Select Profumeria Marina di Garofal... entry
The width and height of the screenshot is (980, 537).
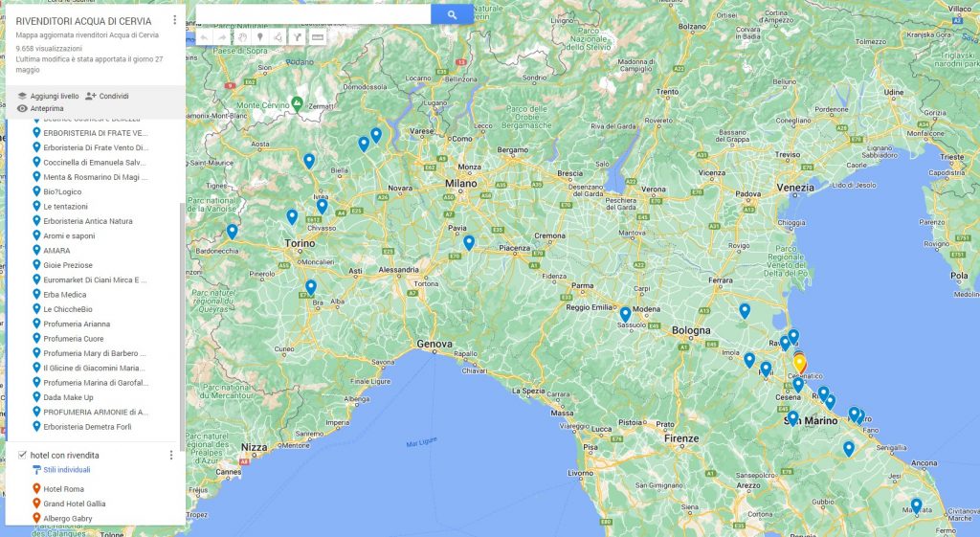(96, 383)
